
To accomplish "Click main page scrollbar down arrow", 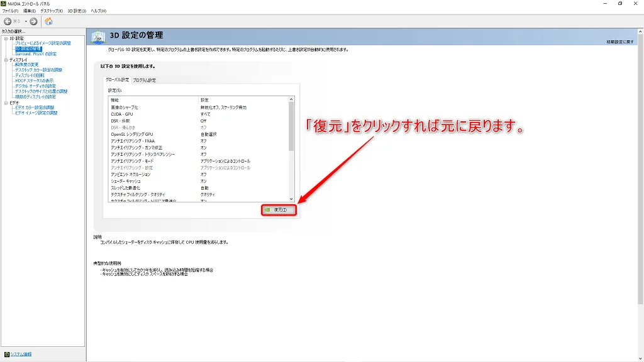I will 640,359.
